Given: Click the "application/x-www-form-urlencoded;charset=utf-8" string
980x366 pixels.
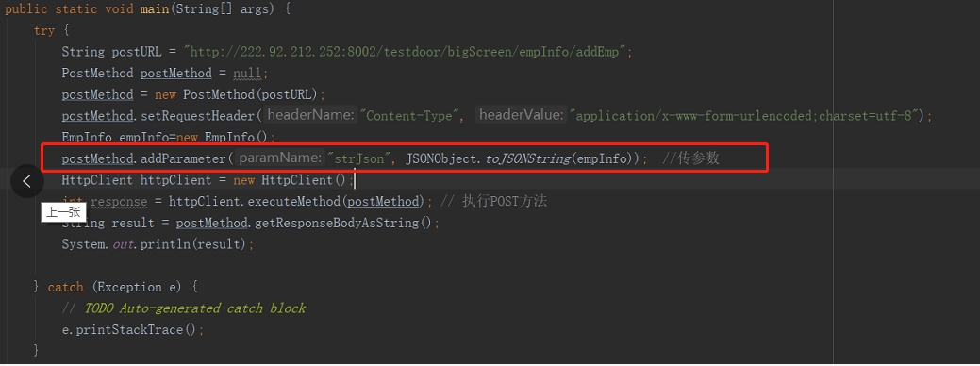Looking at the screenshot, I should pos(744,116).
